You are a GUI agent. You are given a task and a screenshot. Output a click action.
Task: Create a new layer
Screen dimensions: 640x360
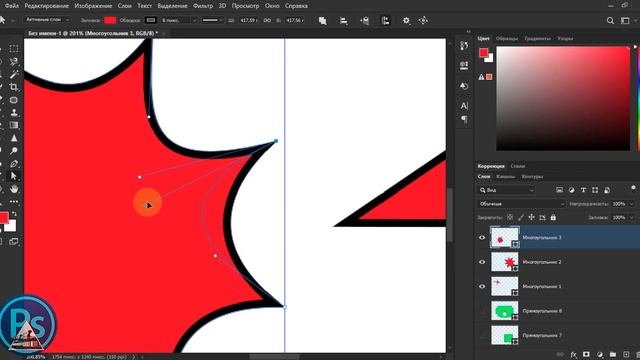pyautogui.click(x=626, y=355)
